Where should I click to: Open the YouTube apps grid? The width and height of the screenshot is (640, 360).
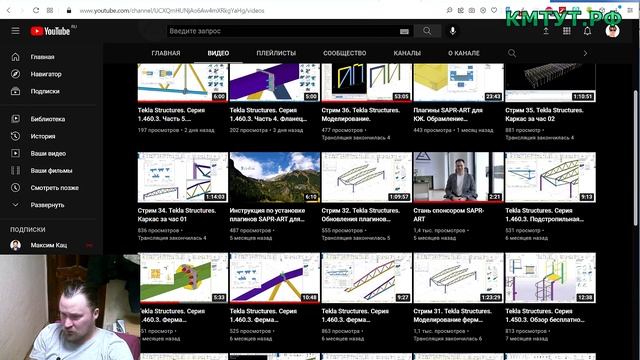coord(567,31)
